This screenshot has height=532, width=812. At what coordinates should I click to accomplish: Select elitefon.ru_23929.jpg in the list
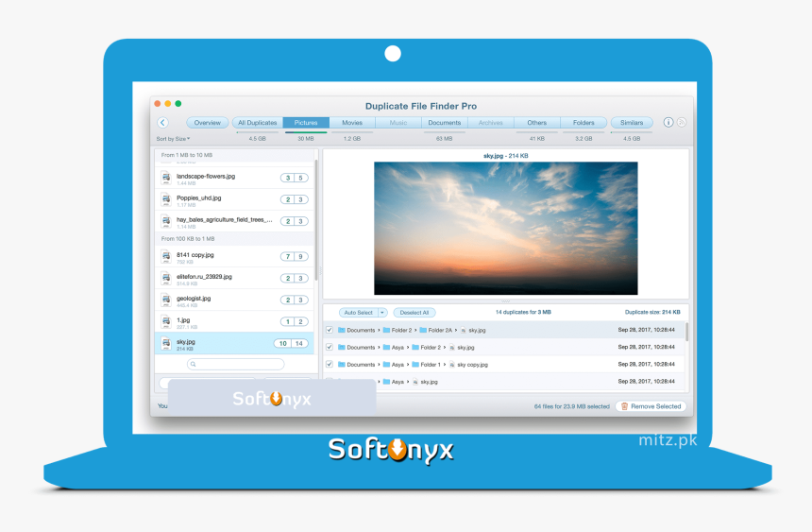(x=234, y=279)
